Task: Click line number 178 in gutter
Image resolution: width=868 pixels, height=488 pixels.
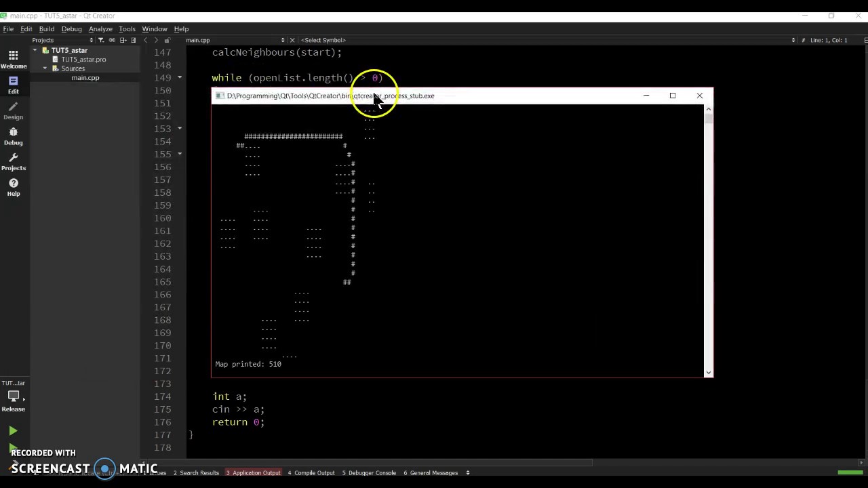Action: click(162, 447)
